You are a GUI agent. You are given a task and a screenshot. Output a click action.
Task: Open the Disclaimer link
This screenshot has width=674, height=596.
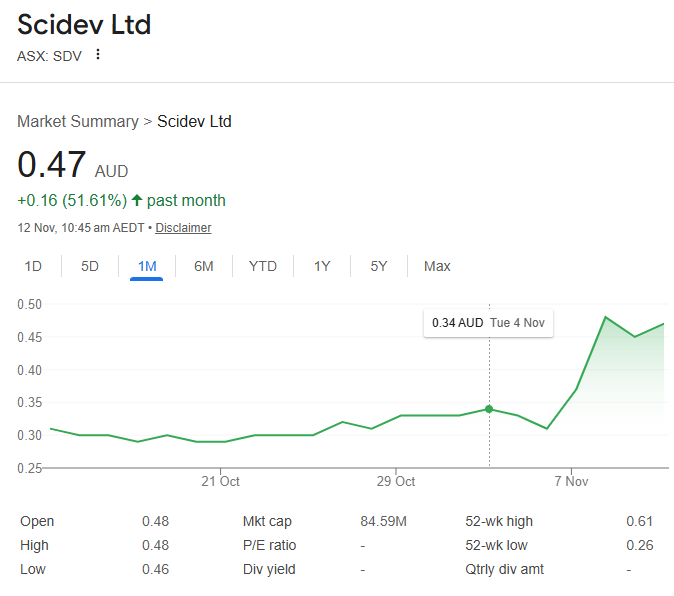[183, 228]
